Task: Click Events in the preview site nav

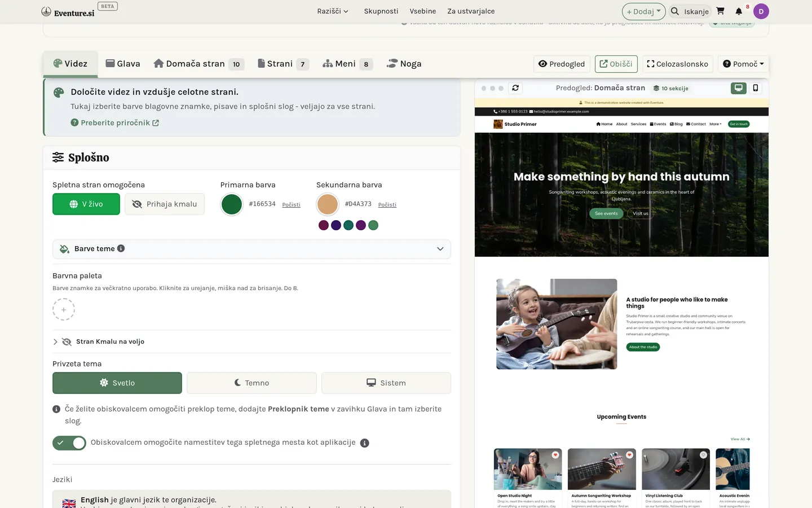Action: point(657,124)
